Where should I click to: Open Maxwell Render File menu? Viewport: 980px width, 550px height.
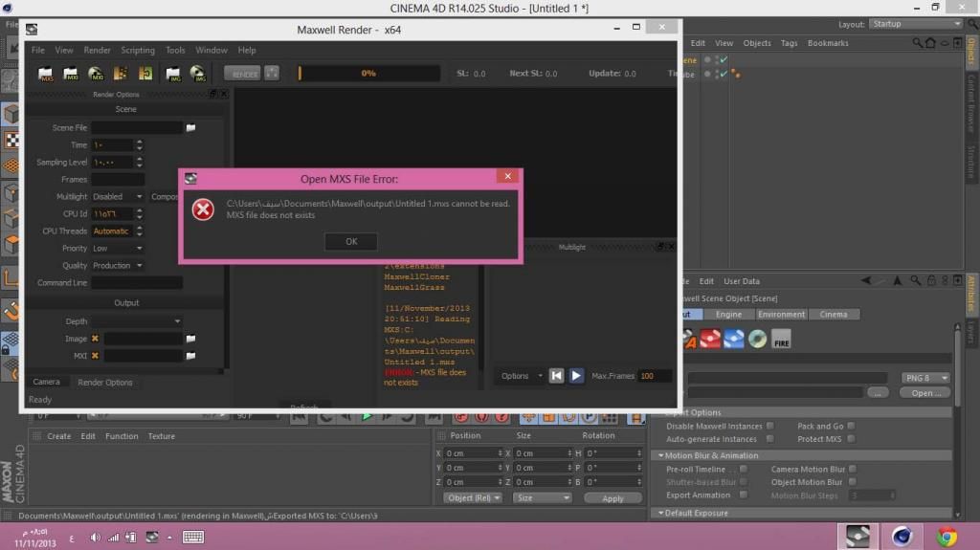tap(38, 50)
